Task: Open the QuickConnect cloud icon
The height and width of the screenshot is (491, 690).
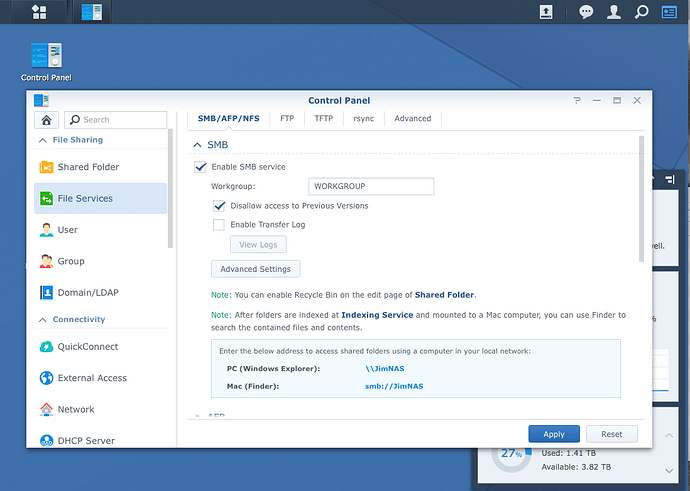Action: coord(46,347)
